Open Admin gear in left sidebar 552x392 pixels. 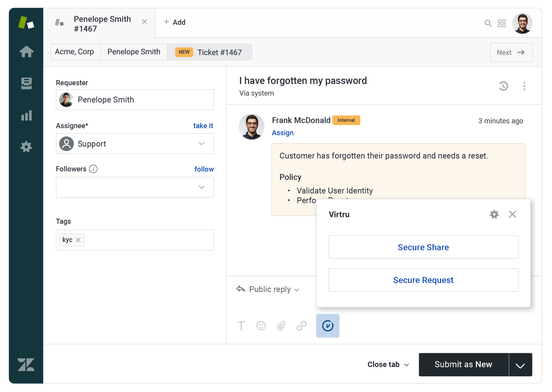26,147
